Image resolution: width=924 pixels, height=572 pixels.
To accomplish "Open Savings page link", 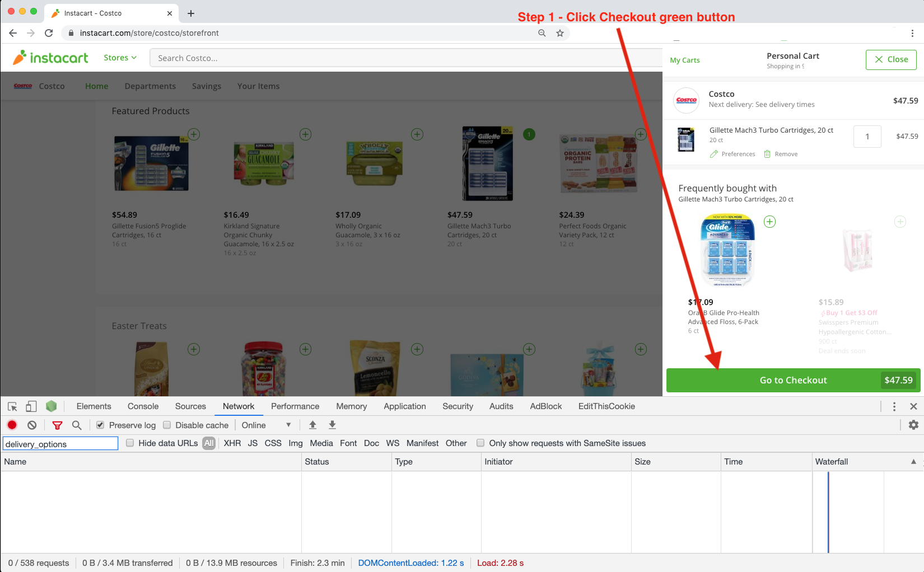I will [207, 86].
